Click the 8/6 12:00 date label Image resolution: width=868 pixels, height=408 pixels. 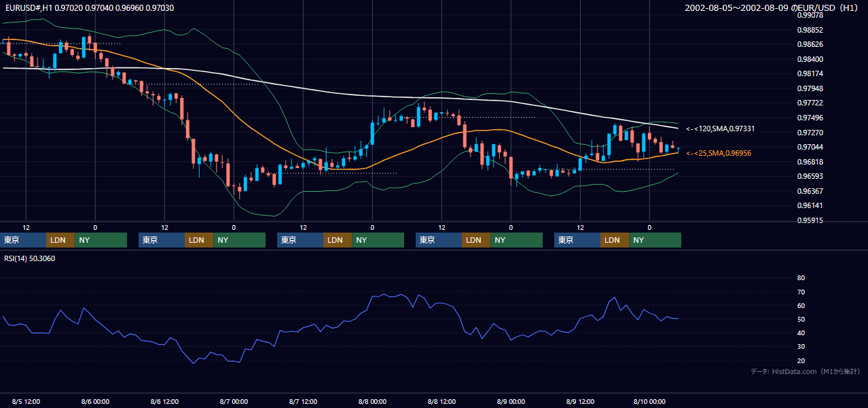tap(164, 402)
